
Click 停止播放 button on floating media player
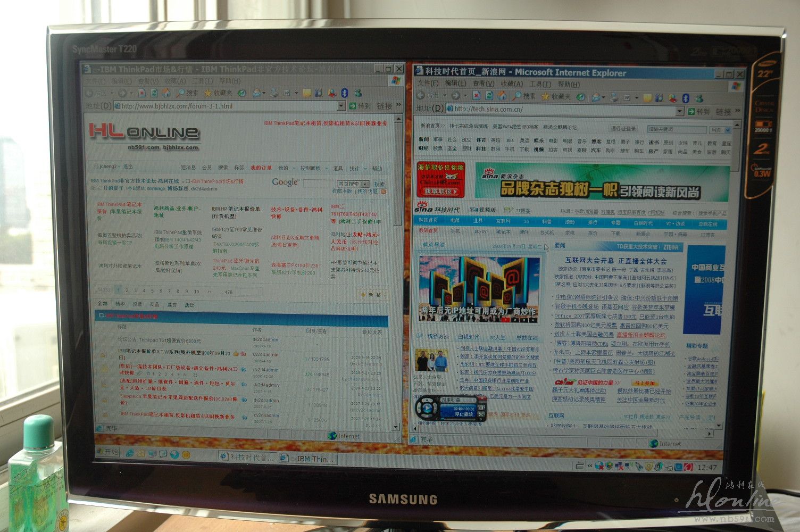(463, 414)
